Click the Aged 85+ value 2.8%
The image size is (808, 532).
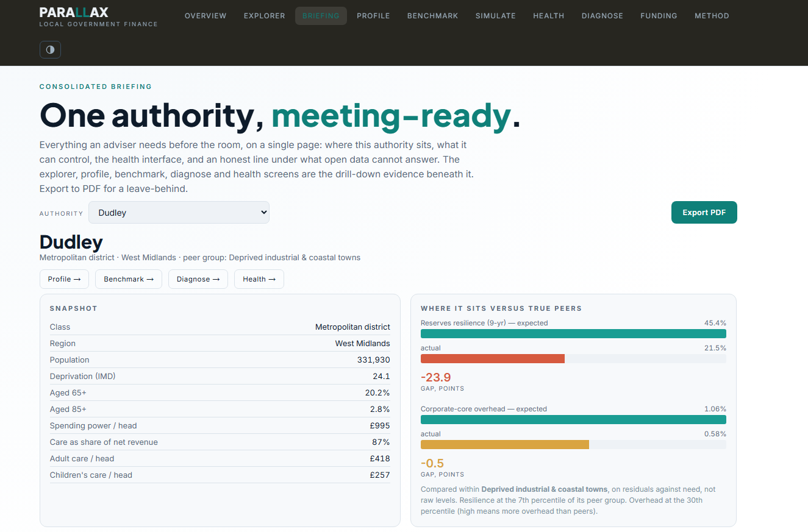coord(380,409)
